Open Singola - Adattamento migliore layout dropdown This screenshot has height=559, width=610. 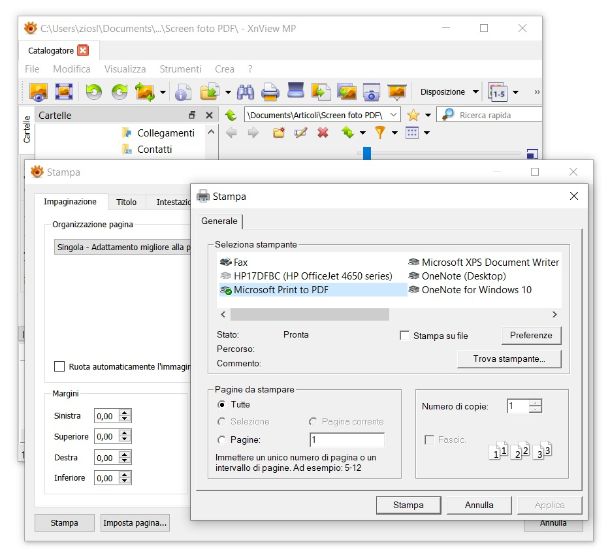[122, 247]
